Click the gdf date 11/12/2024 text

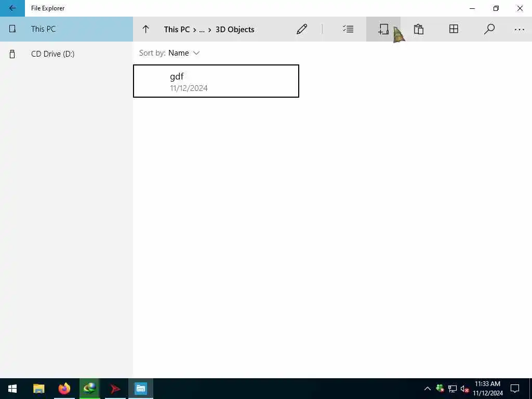[189, 88]
